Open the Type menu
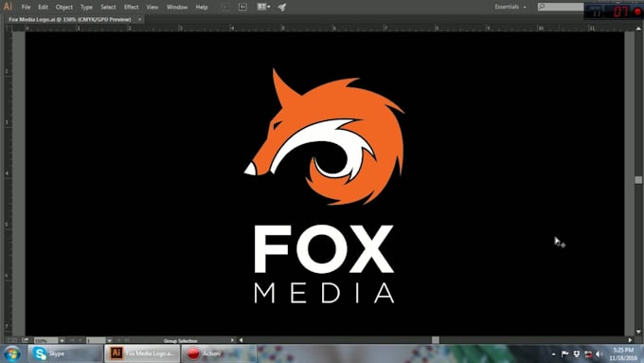 point(86,7)
